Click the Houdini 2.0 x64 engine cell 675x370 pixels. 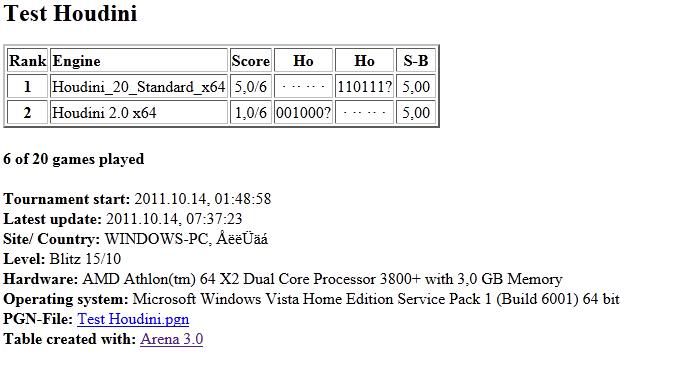pyautogui.click(x=139, y=112)
